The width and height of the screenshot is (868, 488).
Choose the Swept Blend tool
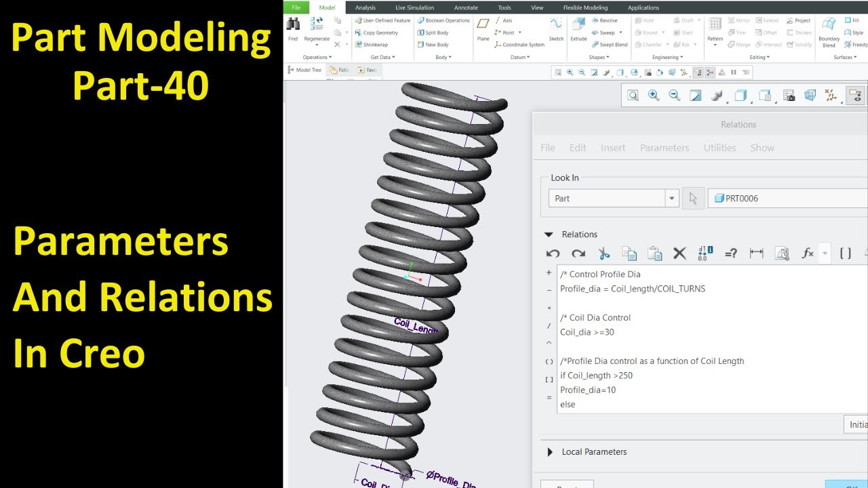tap(609, 45)
